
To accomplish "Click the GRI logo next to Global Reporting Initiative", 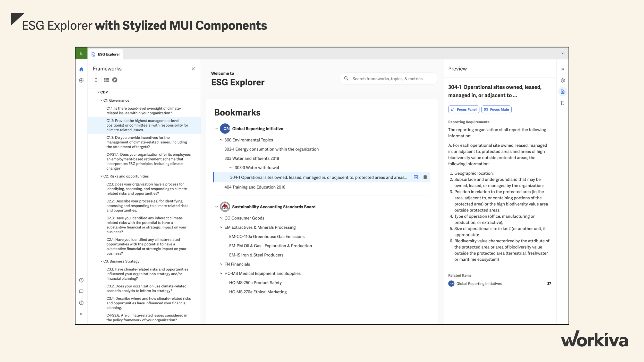I will coord(225,129).
